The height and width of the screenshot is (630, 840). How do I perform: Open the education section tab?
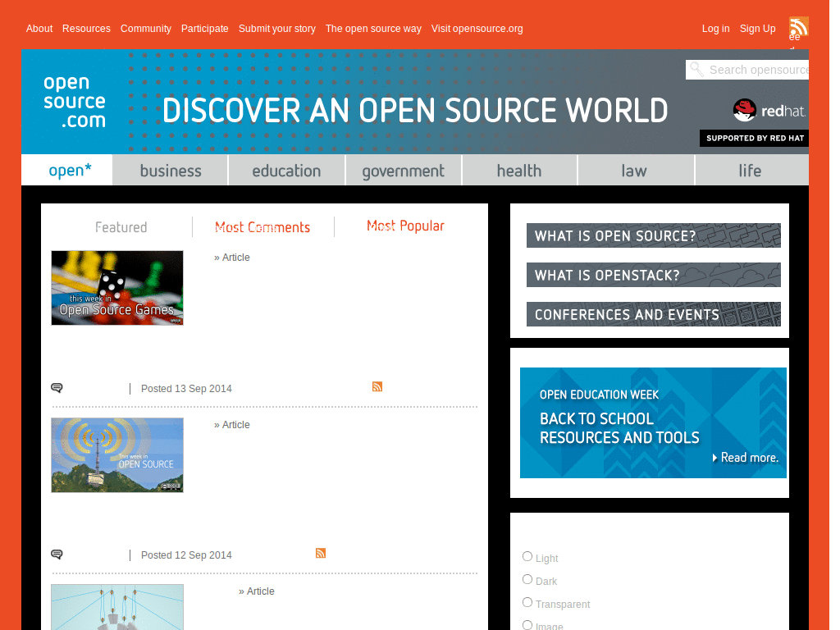click(x=286, y=171)
